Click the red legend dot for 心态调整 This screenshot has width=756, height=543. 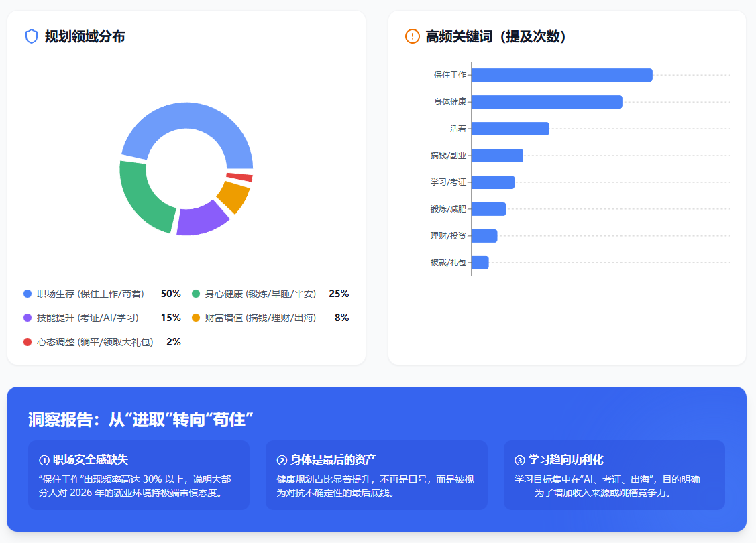[28, 342]
